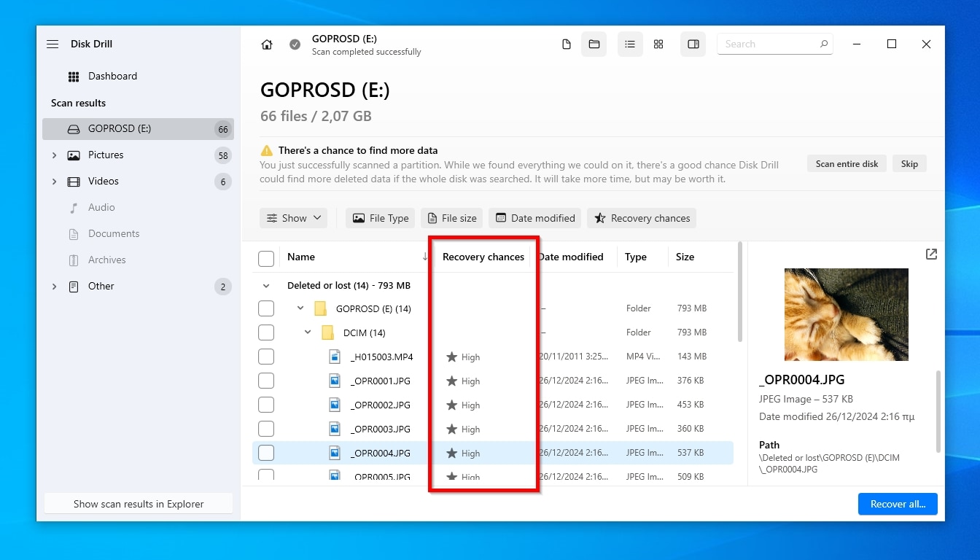This screenshot has height=560, width=980.
Task: Click the sort arrow next to Name column
Action: [425, 257]
